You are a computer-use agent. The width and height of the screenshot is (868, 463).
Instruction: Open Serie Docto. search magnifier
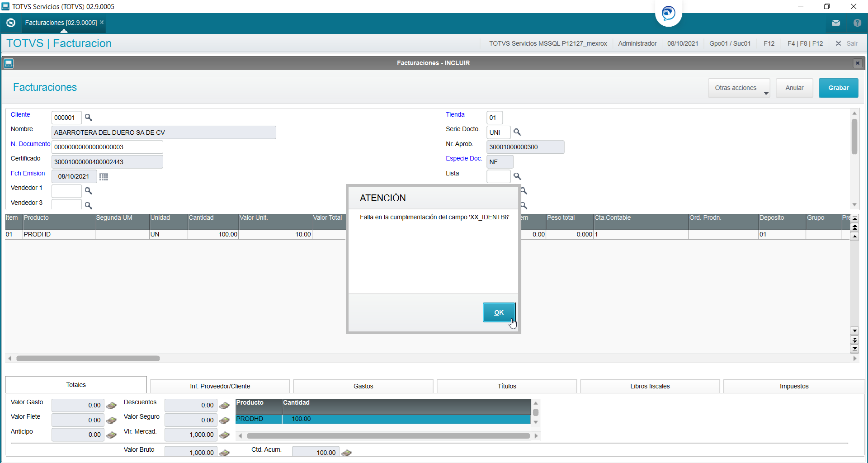[517, 132]
